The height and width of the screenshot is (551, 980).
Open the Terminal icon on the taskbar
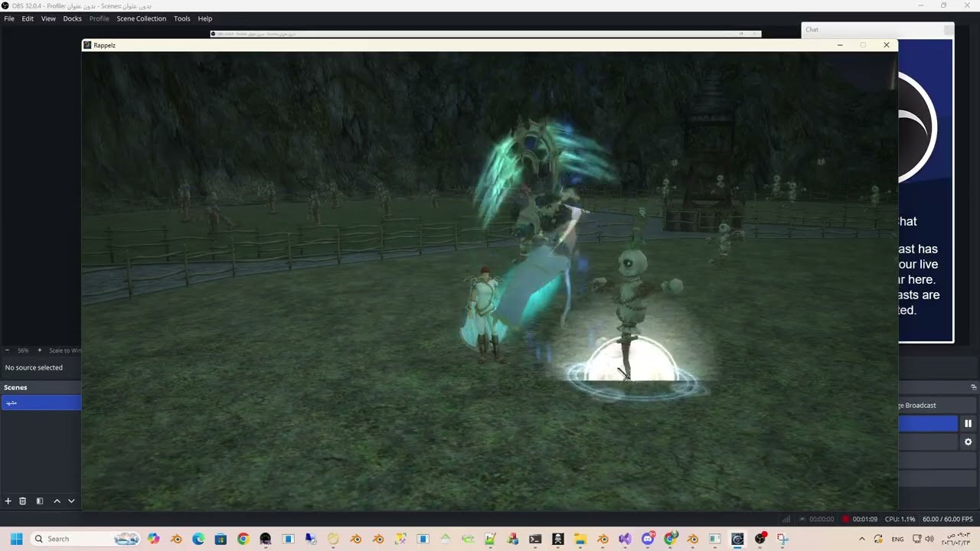535,539
